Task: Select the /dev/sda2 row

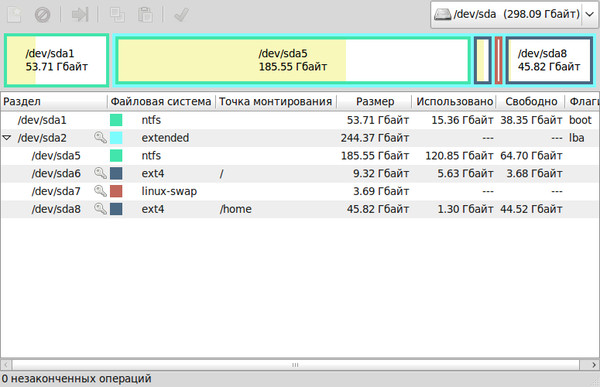Action: click(x=300, y=138)
